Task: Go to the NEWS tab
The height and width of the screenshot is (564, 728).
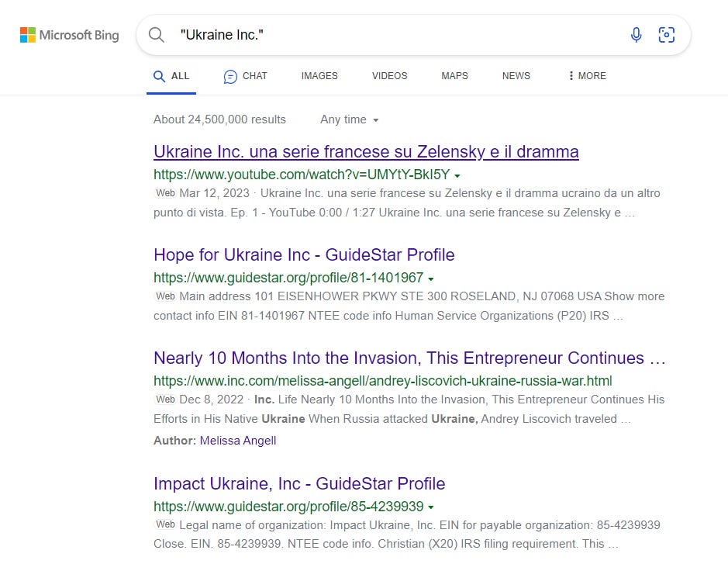Action: (x=516, y=76)
